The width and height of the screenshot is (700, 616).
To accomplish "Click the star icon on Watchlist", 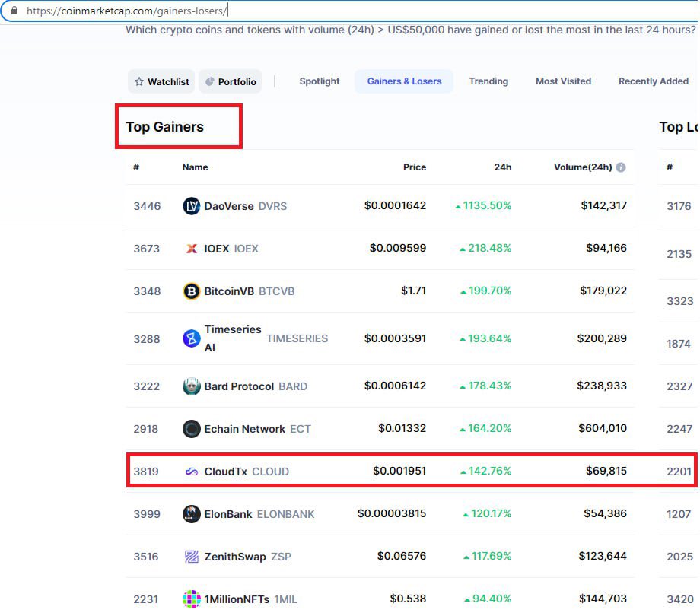I will pos(139,81).
